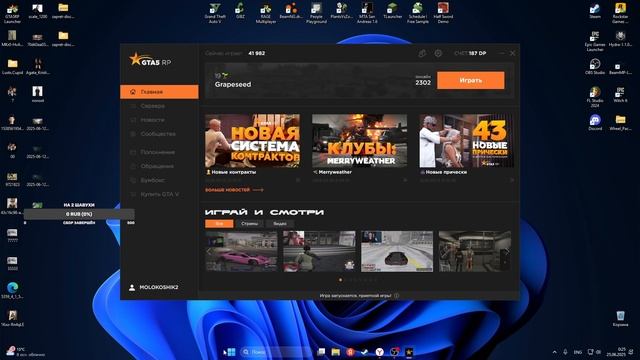This screenshot has width=640, height=360.
Task: Select the Стримы filter tab
Action: [x=249, y=224]
